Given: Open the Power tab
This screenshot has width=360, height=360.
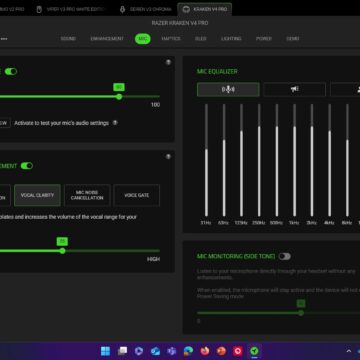Looking at the screenshot, I should [264, 39].
